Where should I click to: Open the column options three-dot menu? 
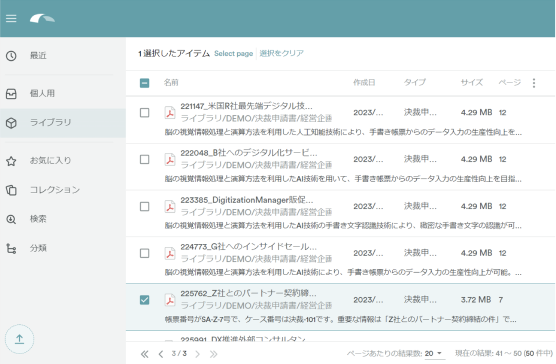pos(534,83)
